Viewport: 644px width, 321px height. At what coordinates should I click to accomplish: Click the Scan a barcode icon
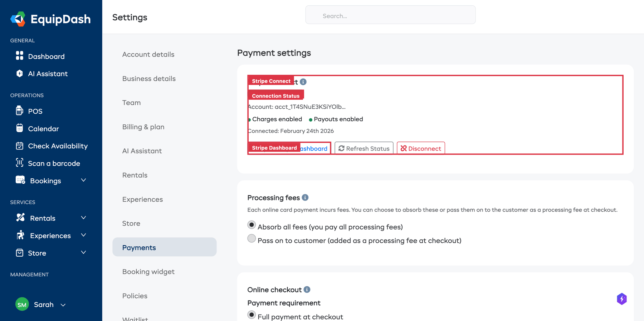tap(20, 163)
